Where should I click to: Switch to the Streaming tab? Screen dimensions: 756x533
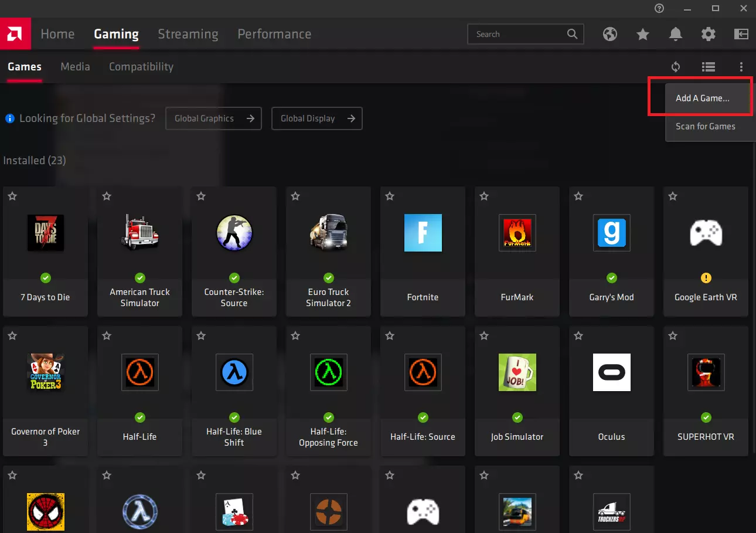click(188, 34)
